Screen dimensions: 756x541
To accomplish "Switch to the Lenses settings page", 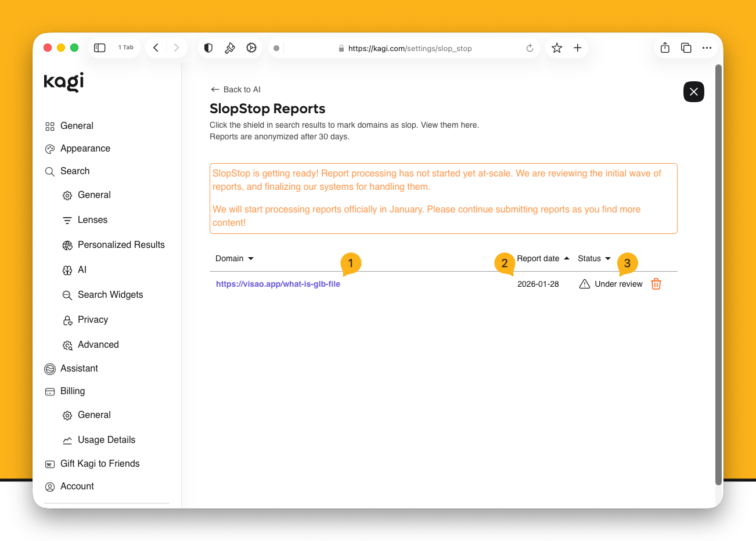I will tap(92, 219).
